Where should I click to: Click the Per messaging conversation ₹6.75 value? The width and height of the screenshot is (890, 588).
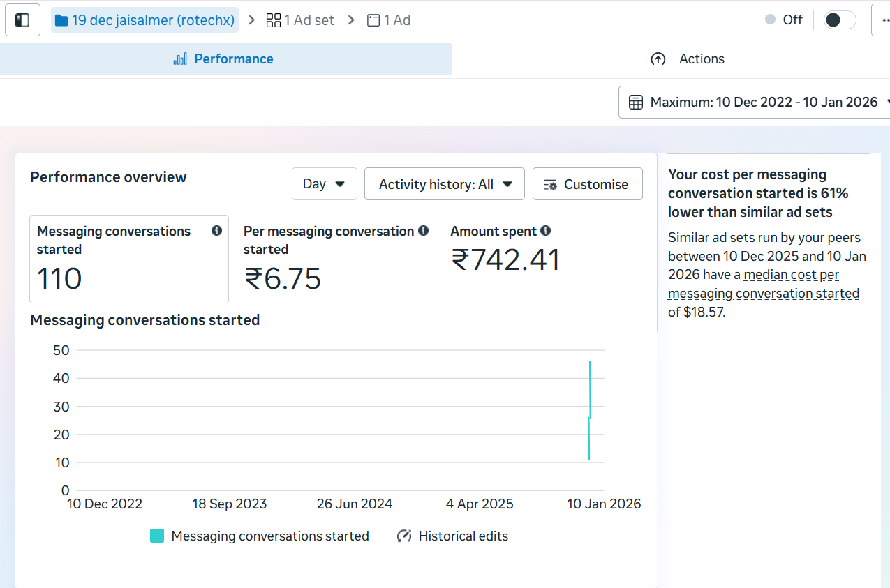(x=283, y=279)
